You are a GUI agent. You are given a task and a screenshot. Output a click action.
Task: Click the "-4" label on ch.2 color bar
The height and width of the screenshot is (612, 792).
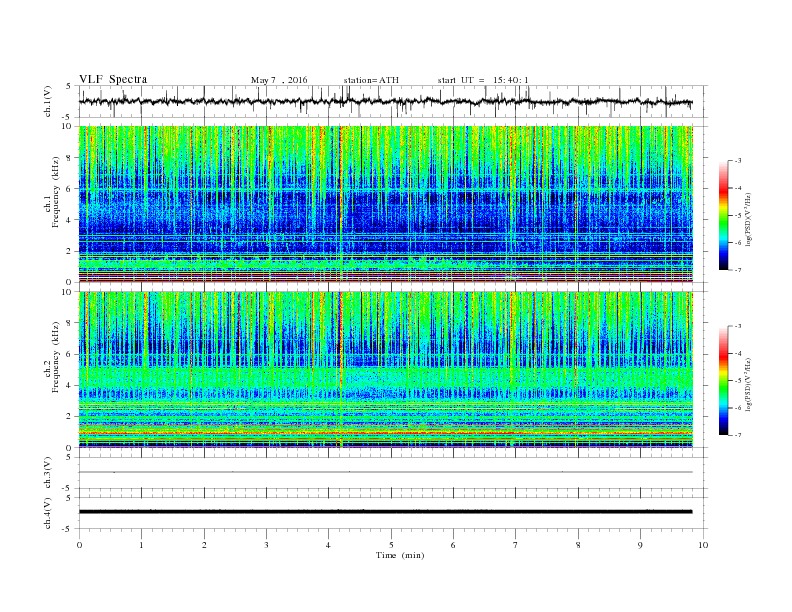pyautogui.click(x=738, y=353)
